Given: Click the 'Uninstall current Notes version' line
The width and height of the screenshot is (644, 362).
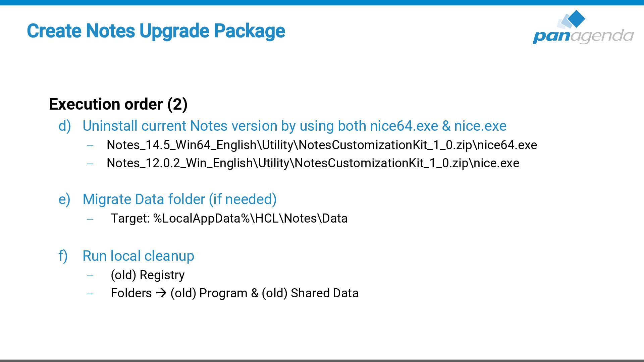Looking at the screenshot, I should click(x=294, y=126).
